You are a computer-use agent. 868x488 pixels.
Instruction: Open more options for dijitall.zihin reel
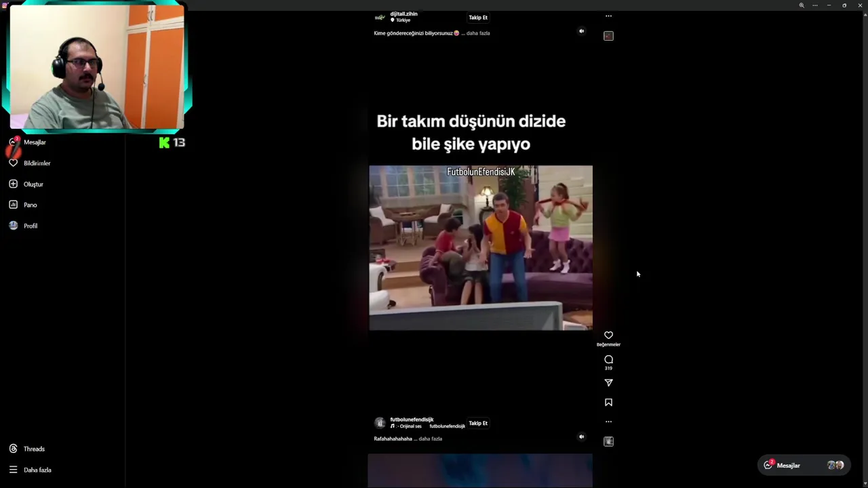[608, 16]
